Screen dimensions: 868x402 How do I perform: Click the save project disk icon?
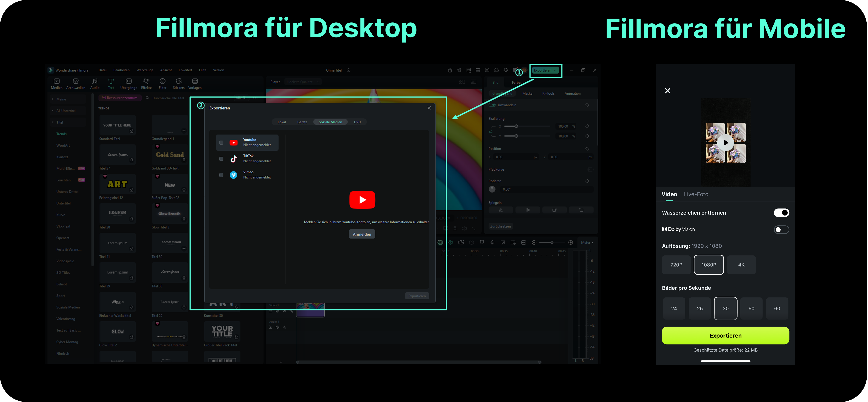pos(487,70)
